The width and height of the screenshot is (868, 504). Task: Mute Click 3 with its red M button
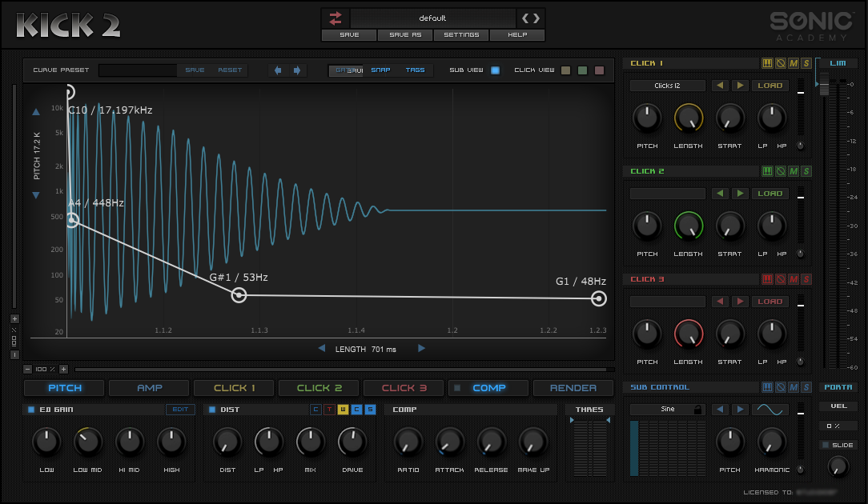[x=794, y=279]
